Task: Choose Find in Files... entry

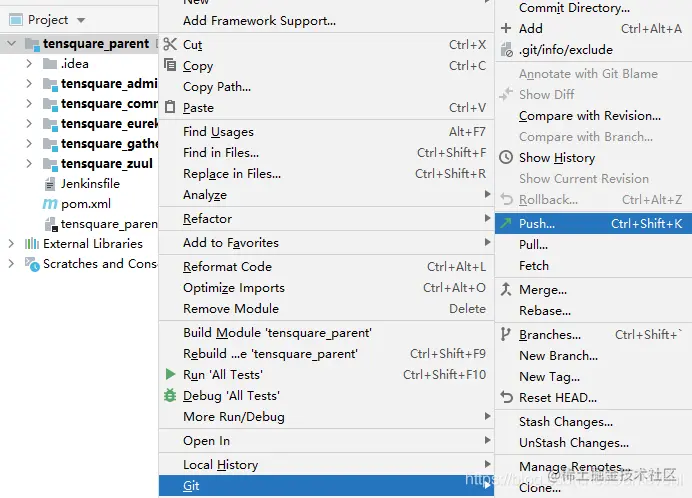Action: pos(326,153)
